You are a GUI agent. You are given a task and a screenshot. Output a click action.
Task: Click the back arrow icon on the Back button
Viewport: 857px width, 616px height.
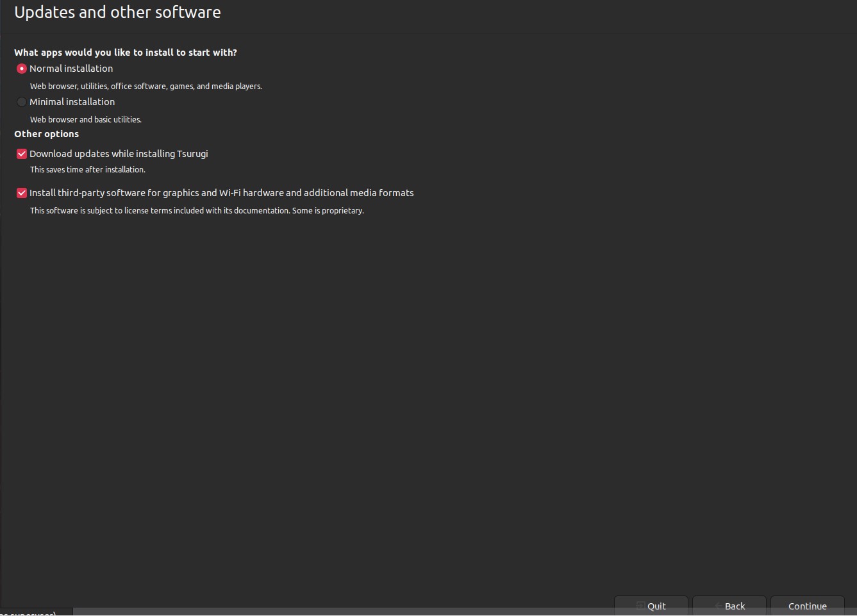click(x=717, y=606)
